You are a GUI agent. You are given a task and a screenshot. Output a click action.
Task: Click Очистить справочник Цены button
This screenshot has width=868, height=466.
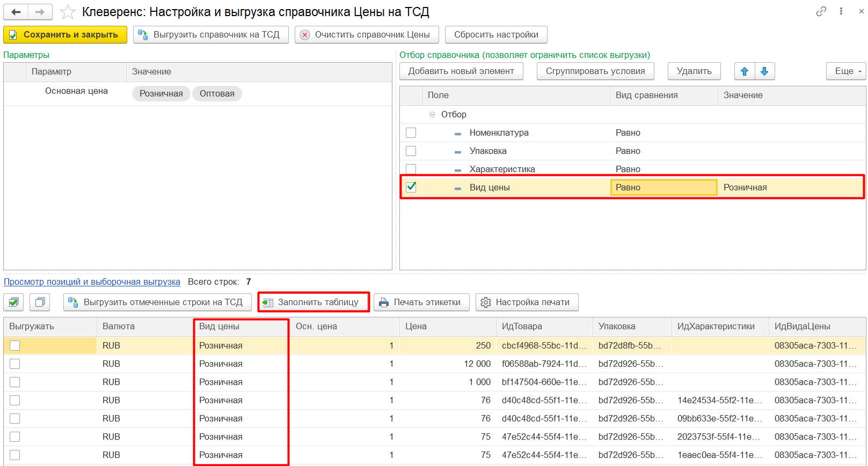click(367, 35)
